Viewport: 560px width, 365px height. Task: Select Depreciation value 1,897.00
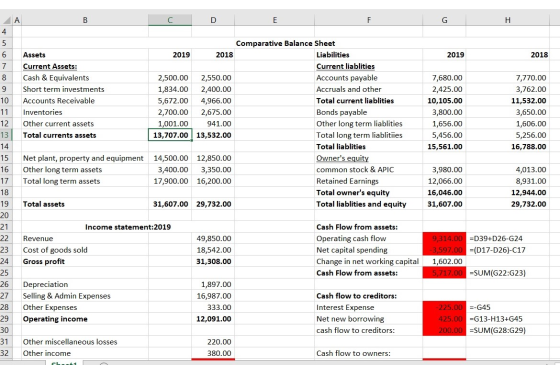pyautogui.click(x=213, y=284)
